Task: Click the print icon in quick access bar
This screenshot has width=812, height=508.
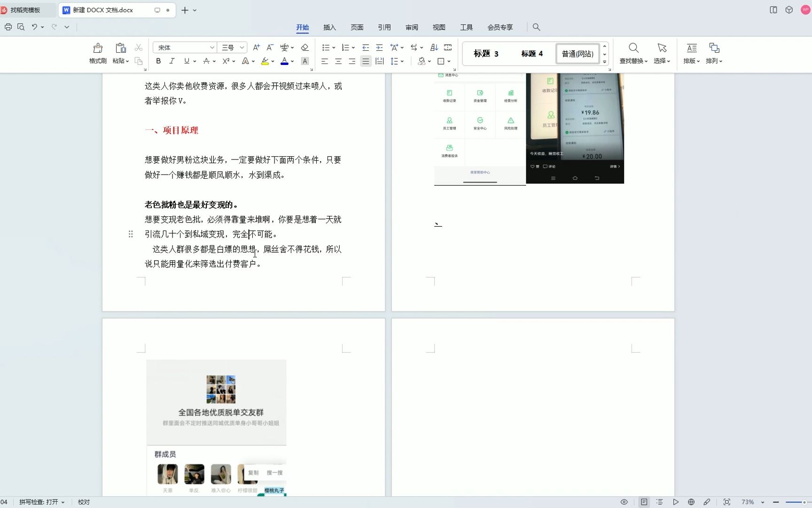Action: tap(8, 27)
